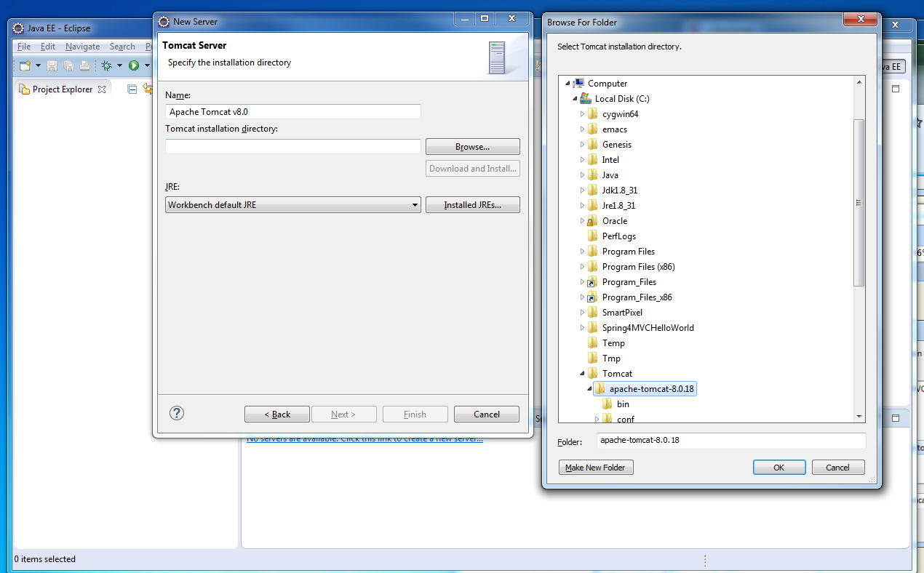Click the Debug bug icon in toolbar

tap(106, 66)
